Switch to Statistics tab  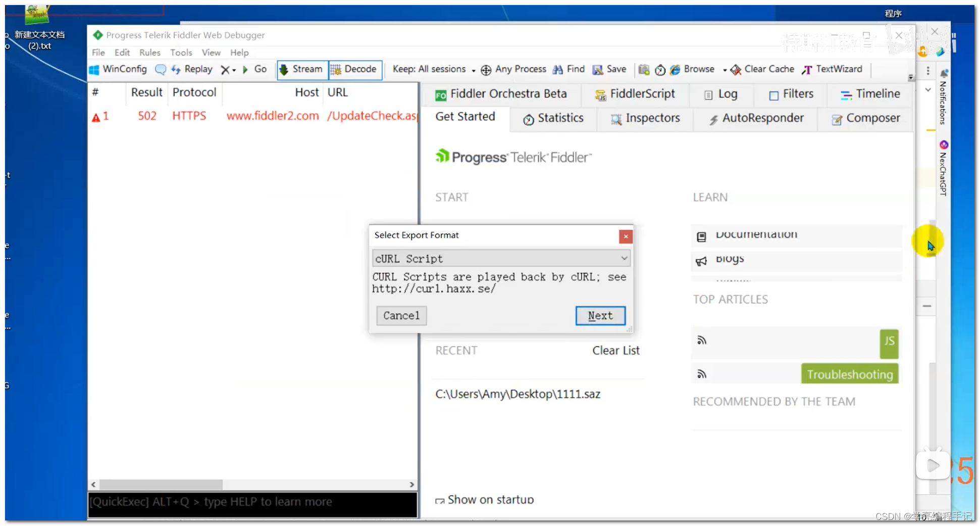click(x=553, y=118)
